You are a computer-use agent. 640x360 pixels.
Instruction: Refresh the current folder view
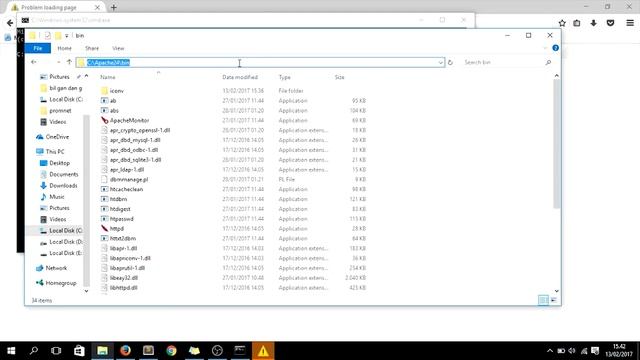[450, 62]
